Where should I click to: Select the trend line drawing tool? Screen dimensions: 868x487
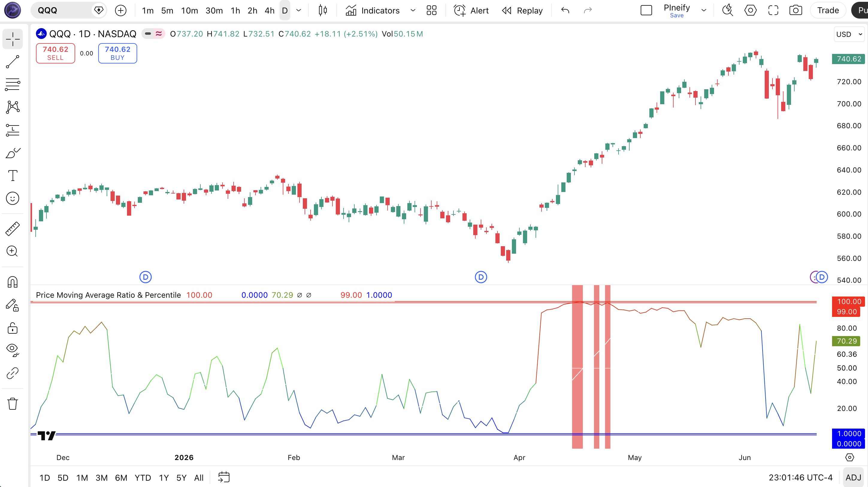13,62
